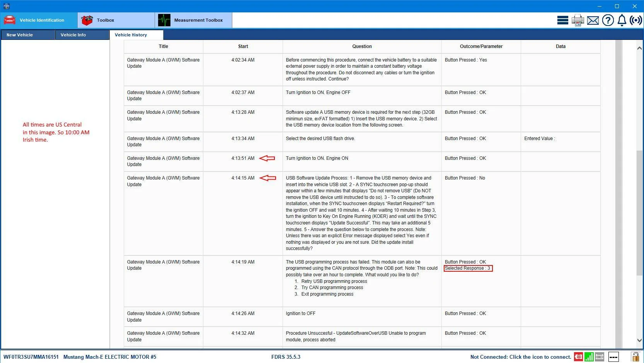Click the 'Not Connected' status message
This screenshot has width=644, height=363.
[521, 357]
